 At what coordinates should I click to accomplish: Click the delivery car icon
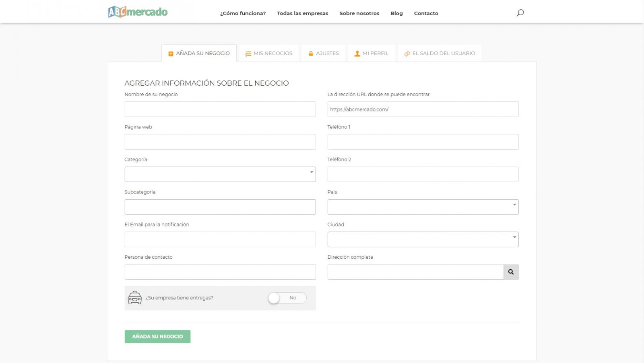point(135,298)
